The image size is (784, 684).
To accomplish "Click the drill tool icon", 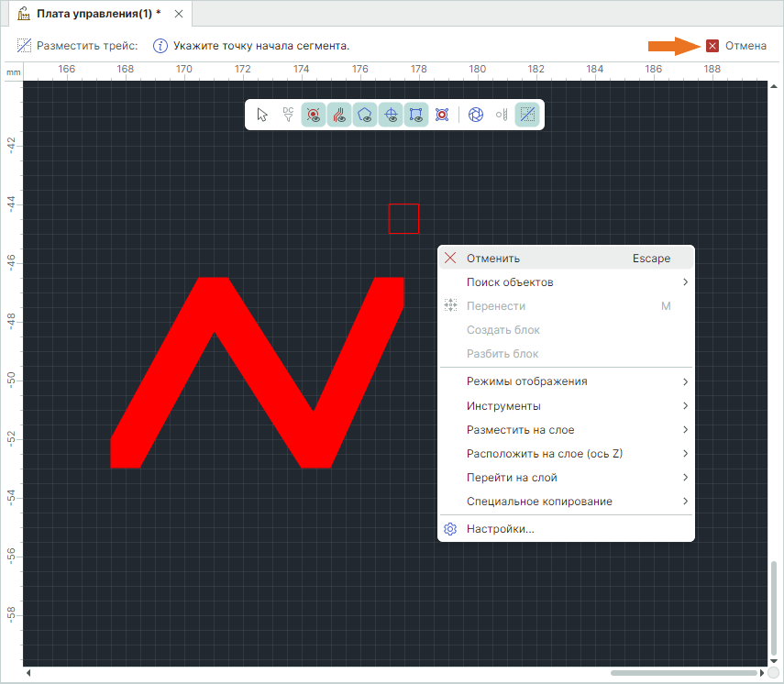I will 502,115.
